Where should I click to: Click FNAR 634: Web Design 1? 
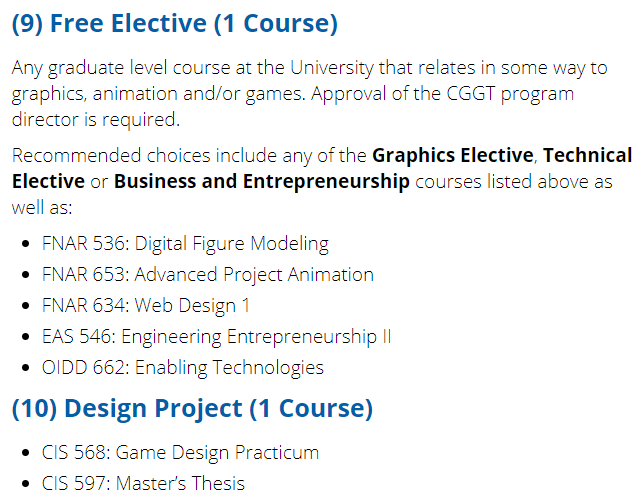click(x=146, y=306)
